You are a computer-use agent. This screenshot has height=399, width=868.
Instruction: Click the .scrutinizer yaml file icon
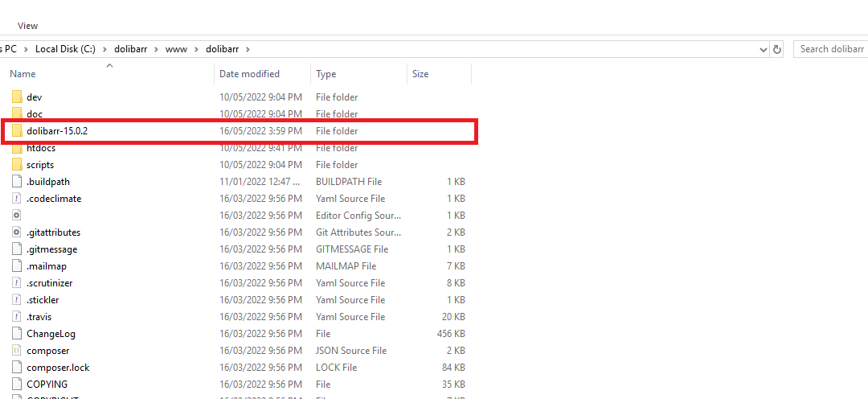point(17,283)
